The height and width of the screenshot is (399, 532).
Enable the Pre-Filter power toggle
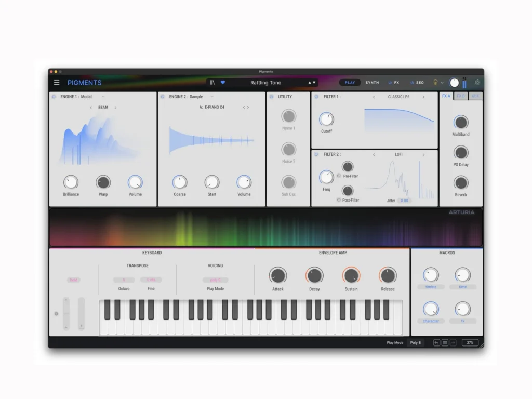click(x=339, y=176)
